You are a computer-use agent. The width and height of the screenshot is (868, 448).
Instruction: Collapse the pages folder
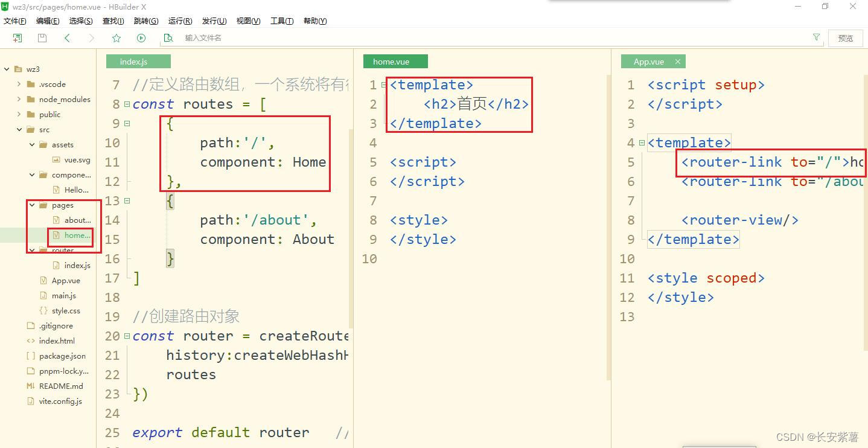coord(32,205)
